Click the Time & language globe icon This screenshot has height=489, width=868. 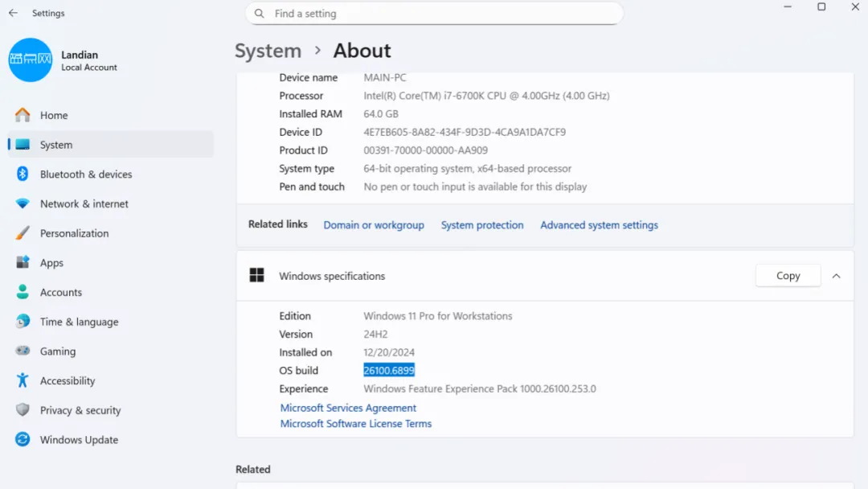click(x=23, y=322)
